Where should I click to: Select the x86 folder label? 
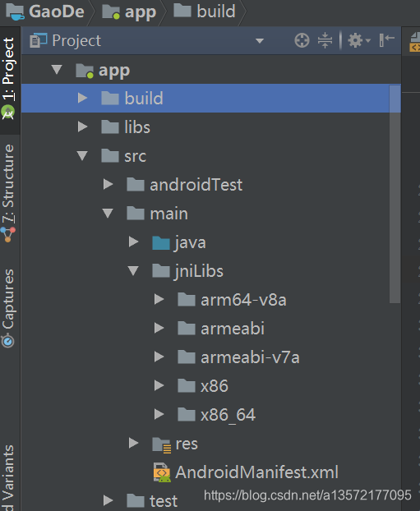(215, 386)
